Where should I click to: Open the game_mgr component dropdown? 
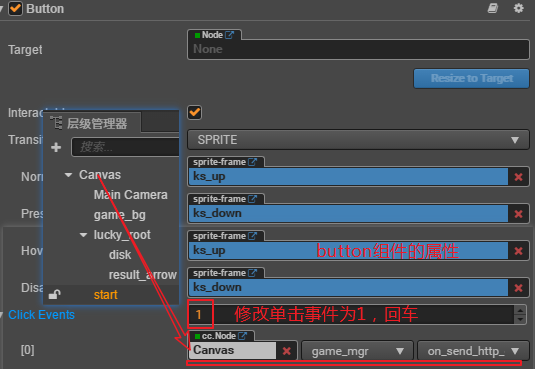tap(357, 351)
